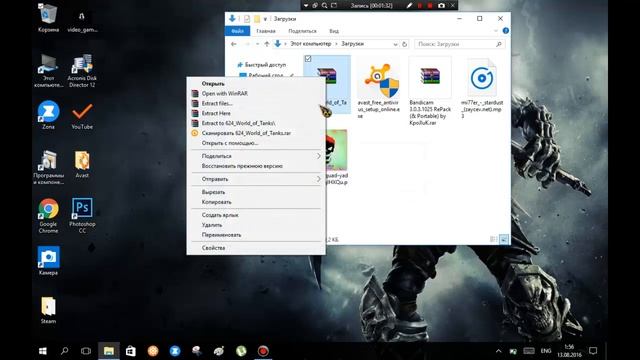Open the Windows Start menu
The image size is (640, 360).
click(x=42, y=351)
